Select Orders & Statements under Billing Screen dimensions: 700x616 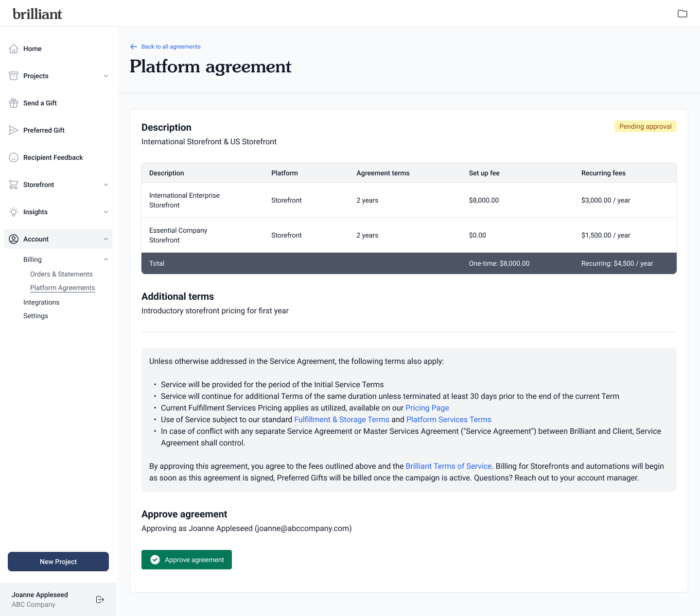[61, 274]
